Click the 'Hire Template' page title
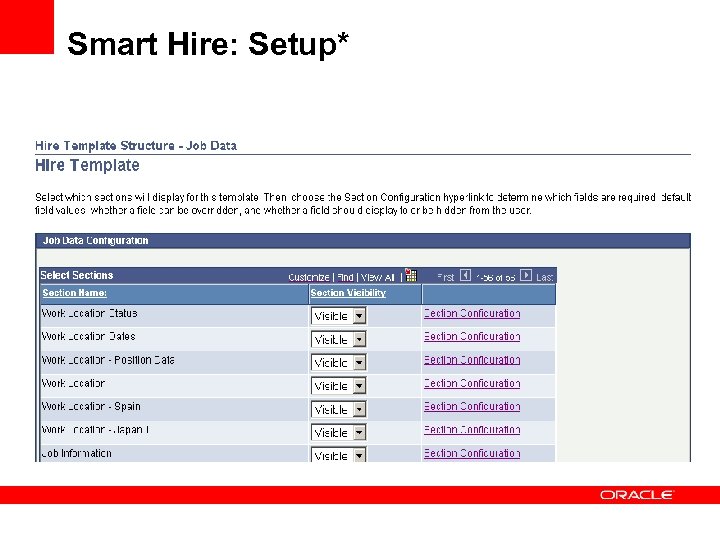720x540 pixels. coord(87,165)
